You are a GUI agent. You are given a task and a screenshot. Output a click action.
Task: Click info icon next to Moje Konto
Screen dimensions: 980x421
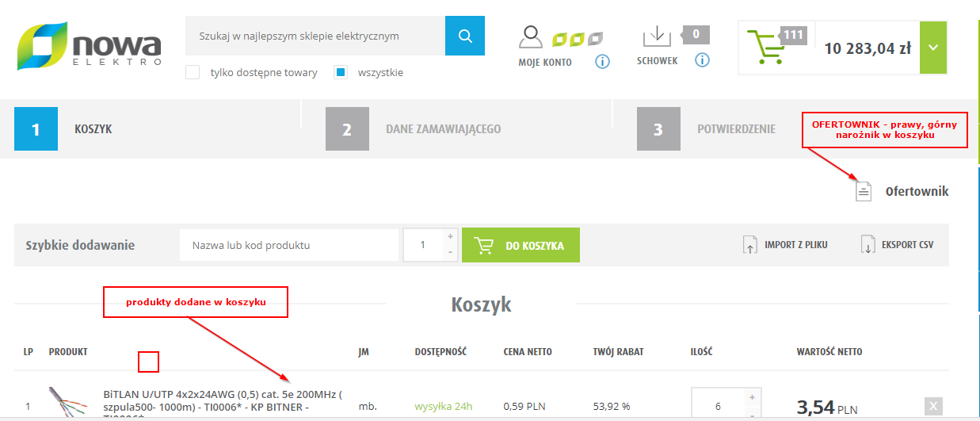coord(602,60)
